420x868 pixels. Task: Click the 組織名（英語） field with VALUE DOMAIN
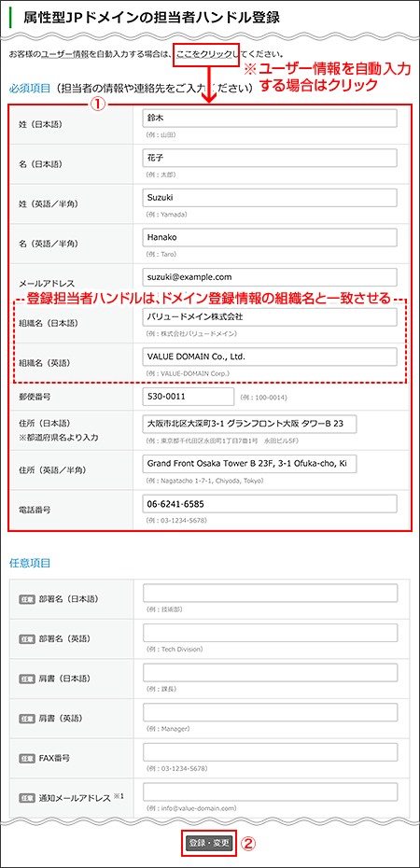[270, 357]
